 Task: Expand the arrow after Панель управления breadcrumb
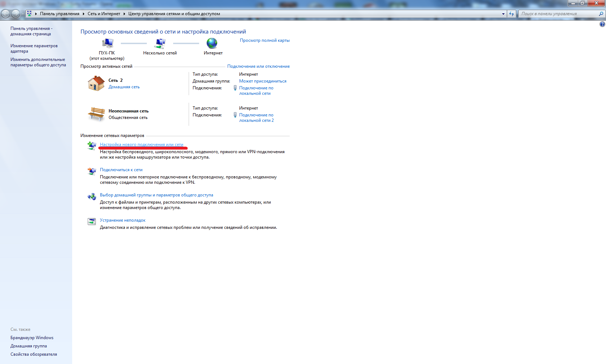[83, 14]
